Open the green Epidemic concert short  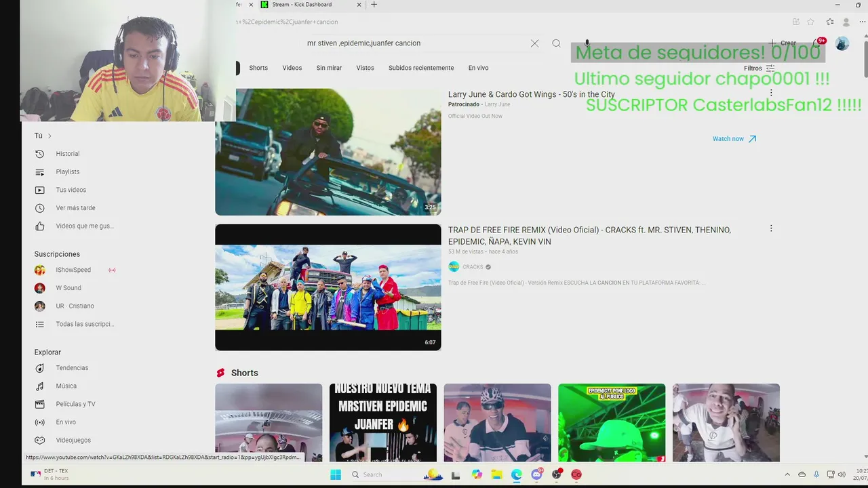coord(612,423)
